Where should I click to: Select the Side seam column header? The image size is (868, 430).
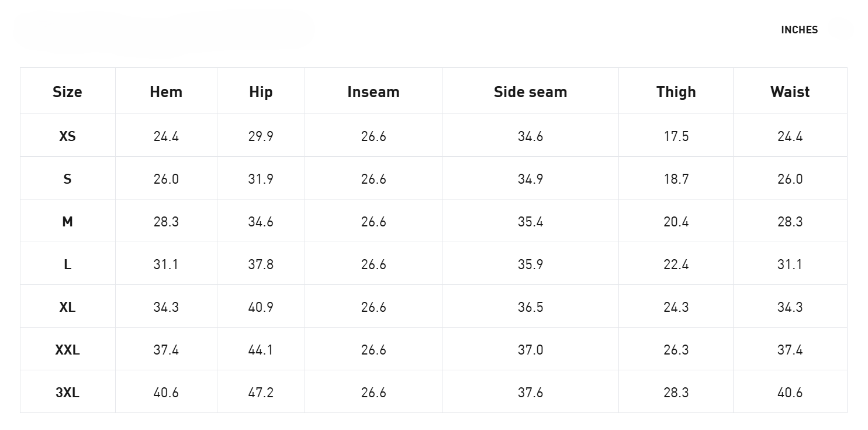pos(530,92)
